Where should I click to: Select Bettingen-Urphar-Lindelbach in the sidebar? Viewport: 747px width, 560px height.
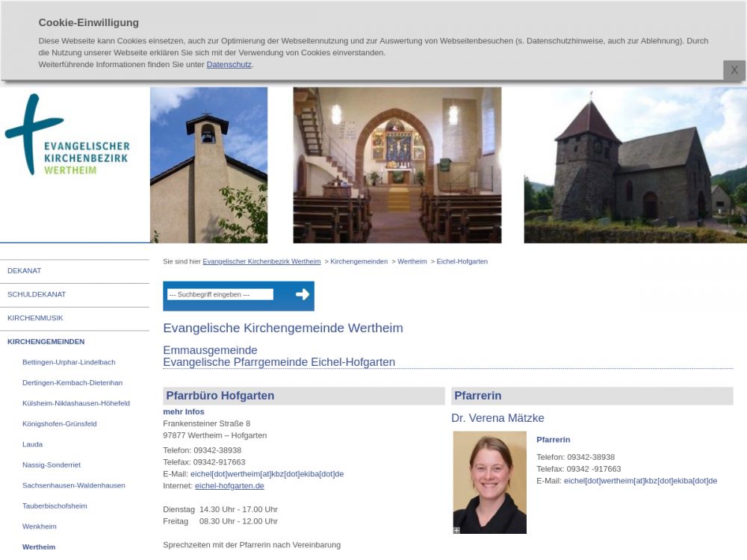69,362
